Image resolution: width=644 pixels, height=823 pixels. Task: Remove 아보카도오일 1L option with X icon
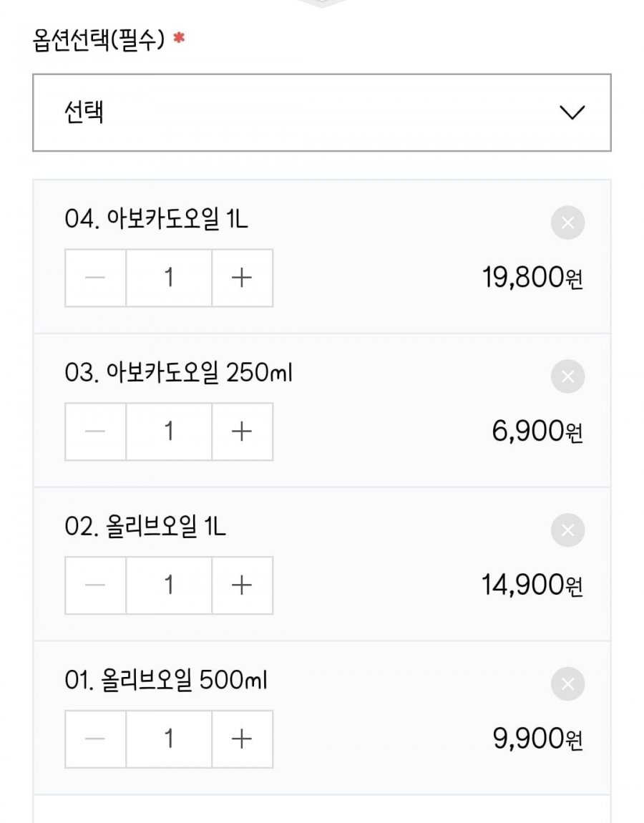coord(567,223)
